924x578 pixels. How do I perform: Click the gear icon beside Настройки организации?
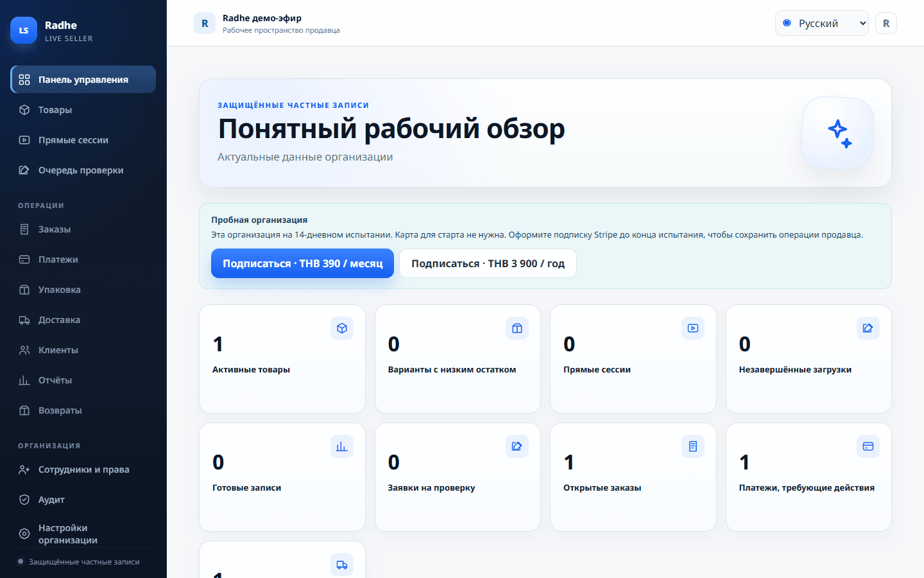24,534
